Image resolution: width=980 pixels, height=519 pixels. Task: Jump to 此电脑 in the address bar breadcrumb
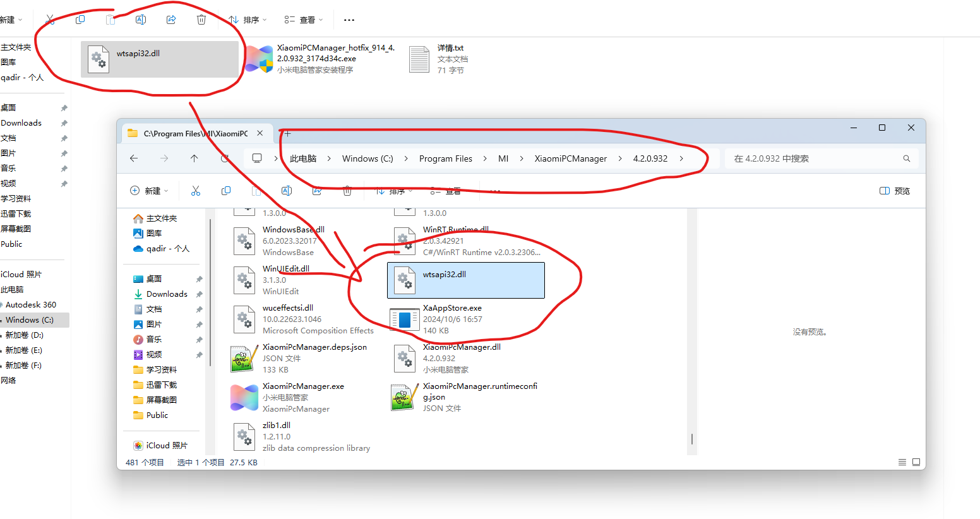click(x=303, y=158)
